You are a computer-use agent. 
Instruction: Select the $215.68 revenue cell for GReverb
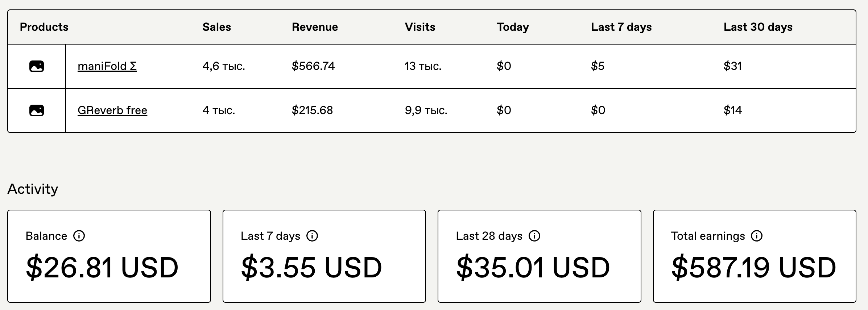pyautogui.click(x=312, y=110)
